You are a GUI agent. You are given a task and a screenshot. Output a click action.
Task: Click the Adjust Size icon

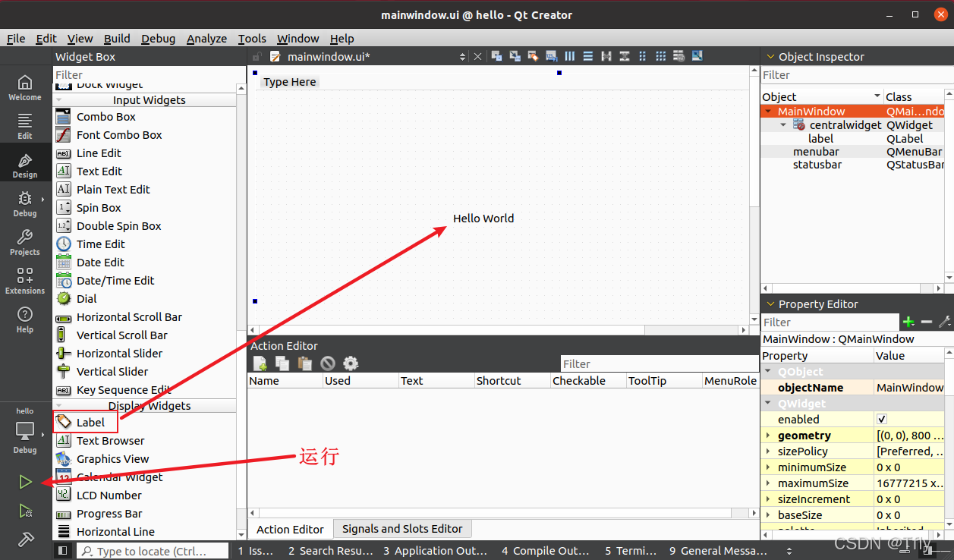[x=697, y=56]
